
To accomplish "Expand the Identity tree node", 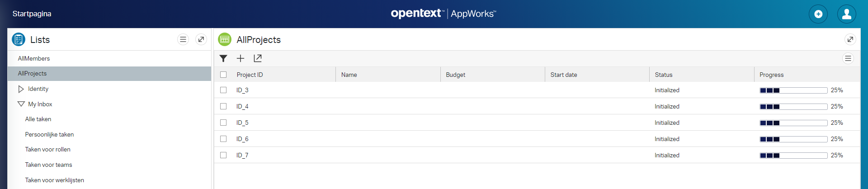I will (21, 89).
